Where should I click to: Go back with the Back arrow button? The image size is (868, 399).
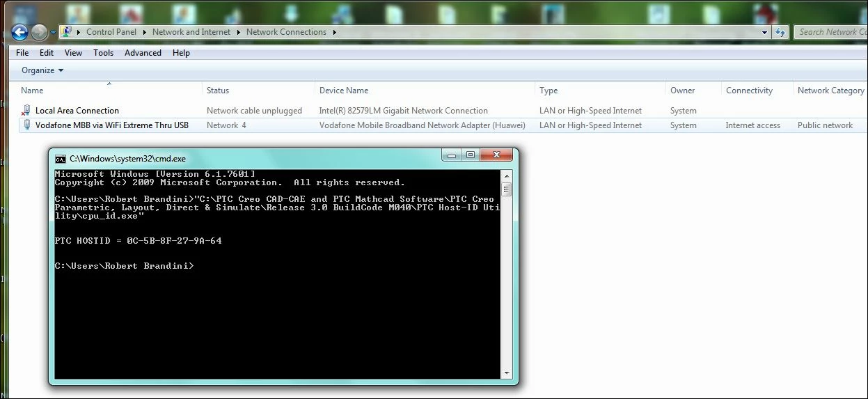(19, 32)
